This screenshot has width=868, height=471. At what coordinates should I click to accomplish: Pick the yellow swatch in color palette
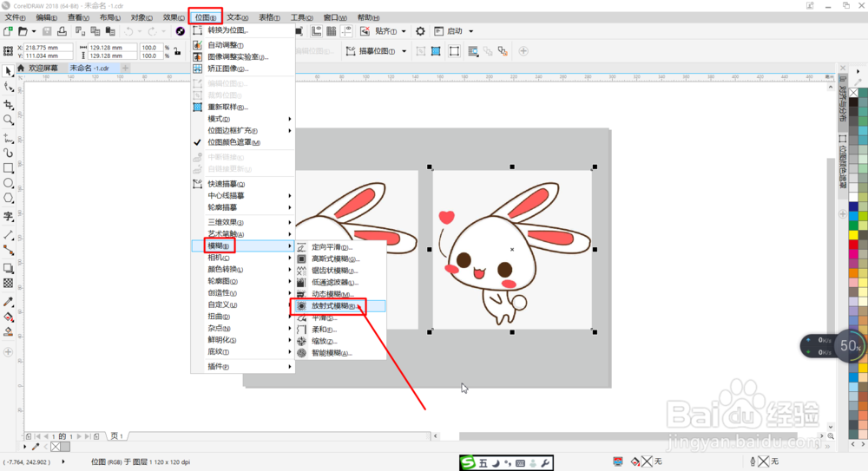click(853, 235)
